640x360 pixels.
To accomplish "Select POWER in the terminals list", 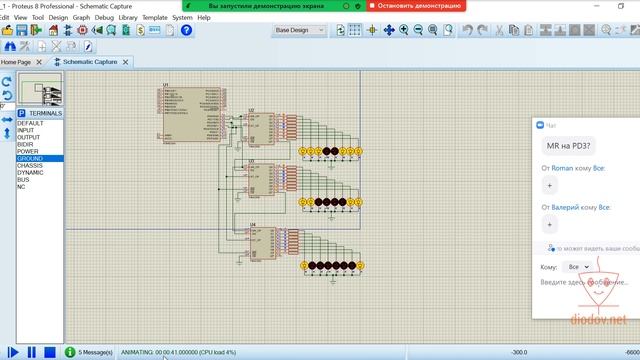I will [x=40, y=151].
